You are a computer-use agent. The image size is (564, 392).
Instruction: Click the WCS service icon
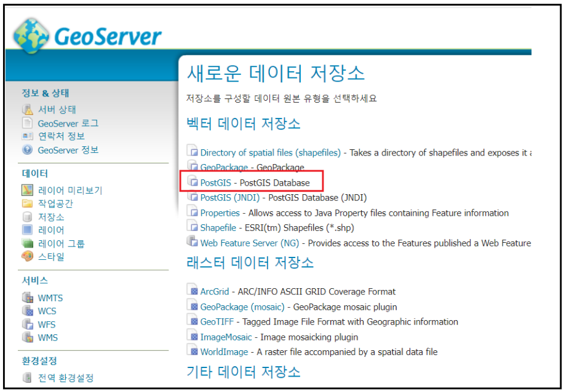(x=27, y=311)
